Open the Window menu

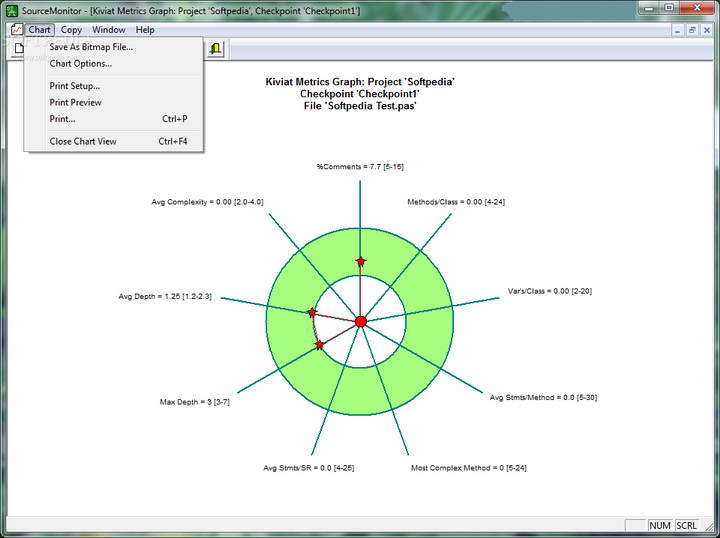pyautogui.click(x=109, y=30)
